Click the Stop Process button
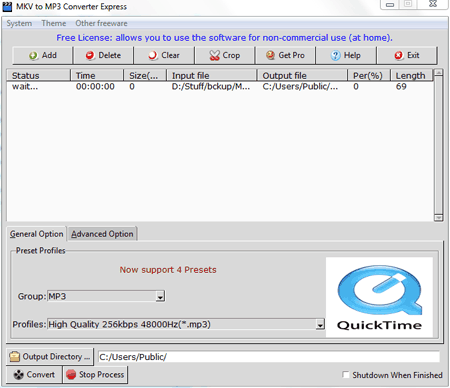Image resolution: width=450 pixels, height=388 pixels. 95,375
